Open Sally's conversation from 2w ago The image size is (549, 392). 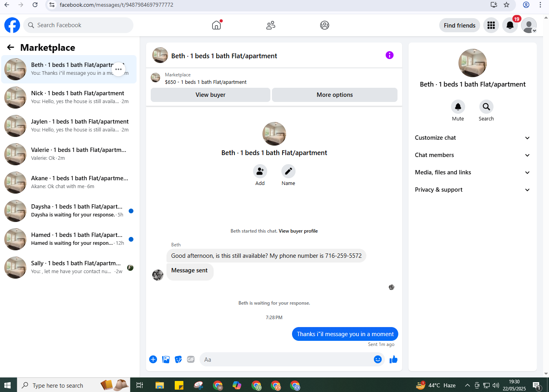[x=69, y=268]
